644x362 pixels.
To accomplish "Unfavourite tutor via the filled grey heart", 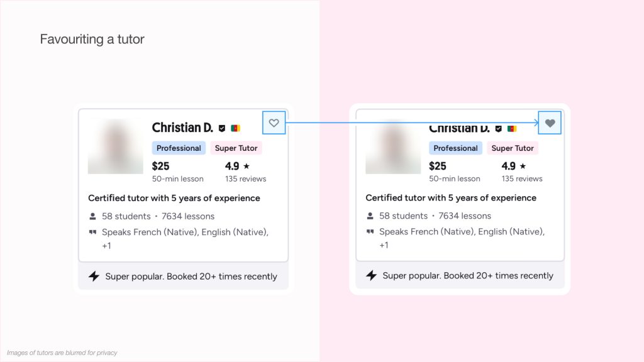I will (550, 123).
